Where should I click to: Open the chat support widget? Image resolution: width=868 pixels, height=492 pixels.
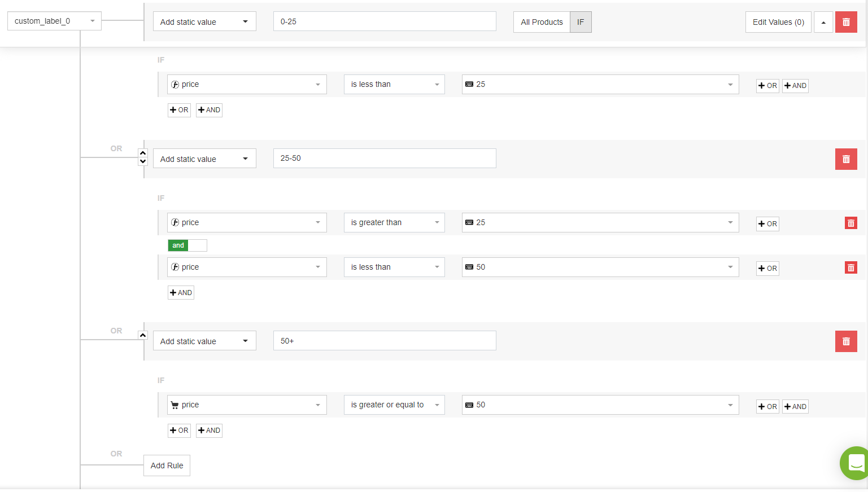(856, 463)
